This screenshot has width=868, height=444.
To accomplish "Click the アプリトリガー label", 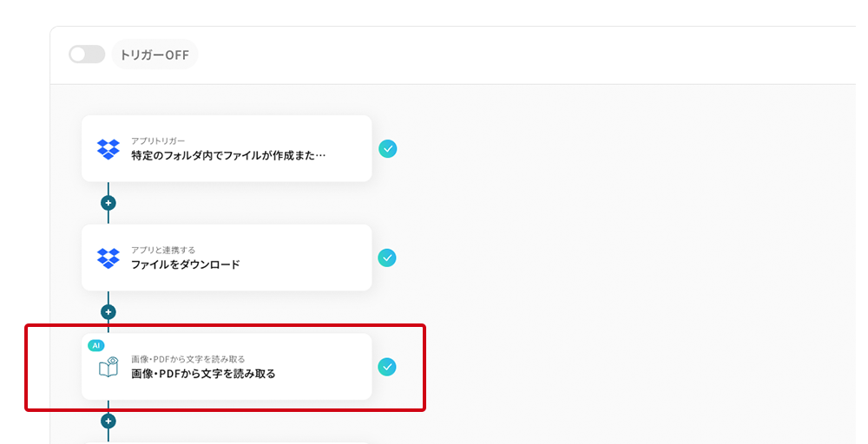I will coord(158,140).
